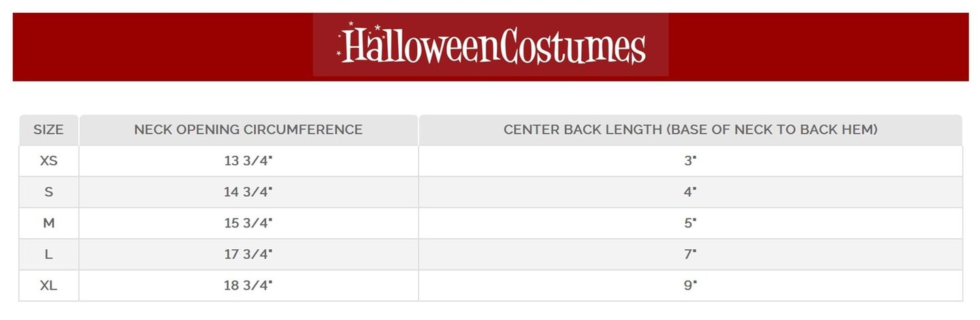Click the red banner beside the logo
The height and width of the screenshot is (320, 980).
pos(817,46)
